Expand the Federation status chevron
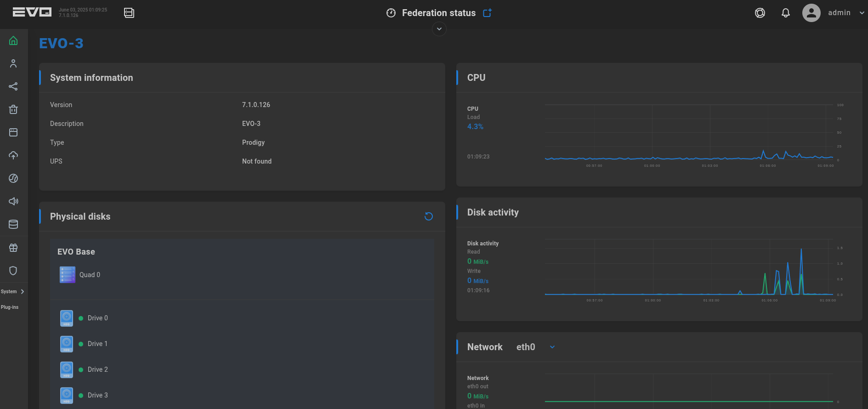The height and width of the screenshot is (409, 868). coord(439,29)
